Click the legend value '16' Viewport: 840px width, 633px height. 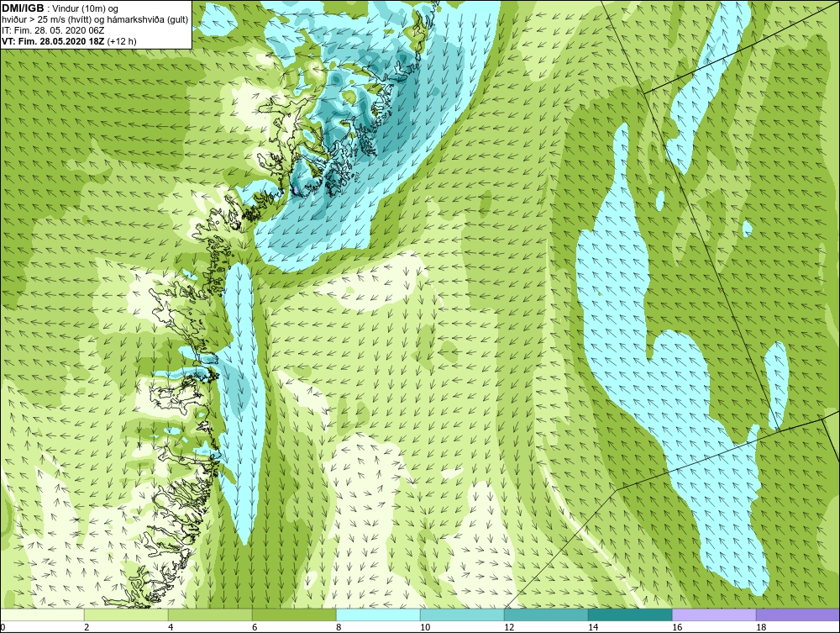tap(677, 627)
